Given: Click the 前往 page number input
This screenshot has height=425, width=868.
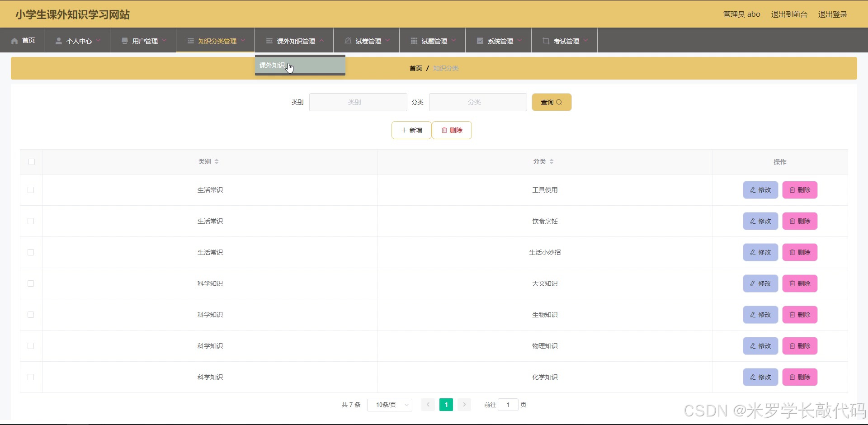Looking at the screenshot, I should (x=508, y=405).
